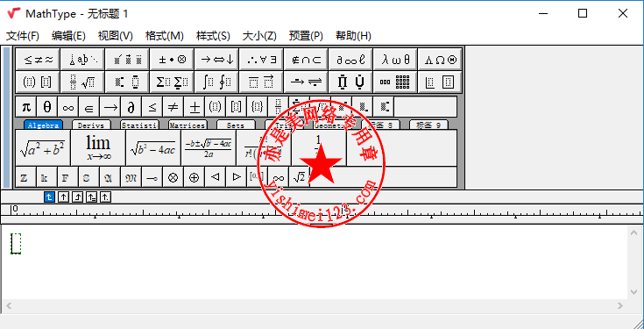Insert the √(a²+b²) expression
The image size is (644, 329).
pyautogui.click(x=43, y=148)
